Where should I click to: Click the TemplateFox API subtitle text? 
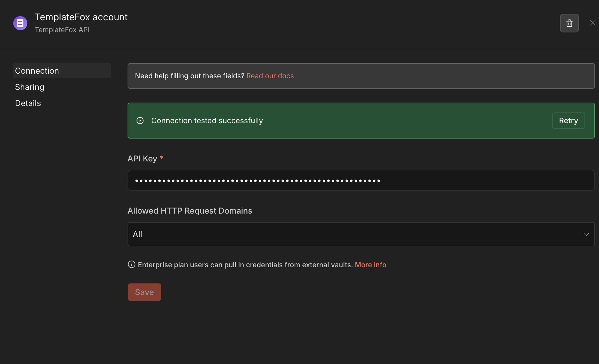coord(62,30)
